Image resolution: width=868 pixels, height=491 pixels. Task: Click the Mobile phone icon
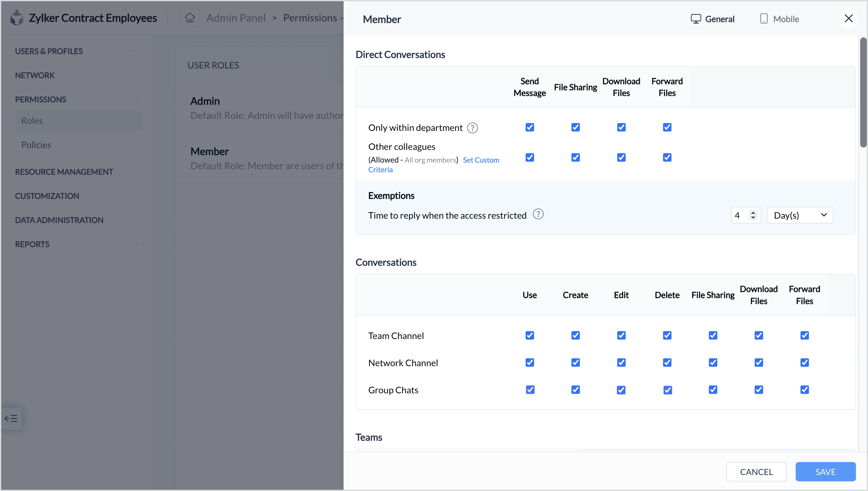point(763,19)
